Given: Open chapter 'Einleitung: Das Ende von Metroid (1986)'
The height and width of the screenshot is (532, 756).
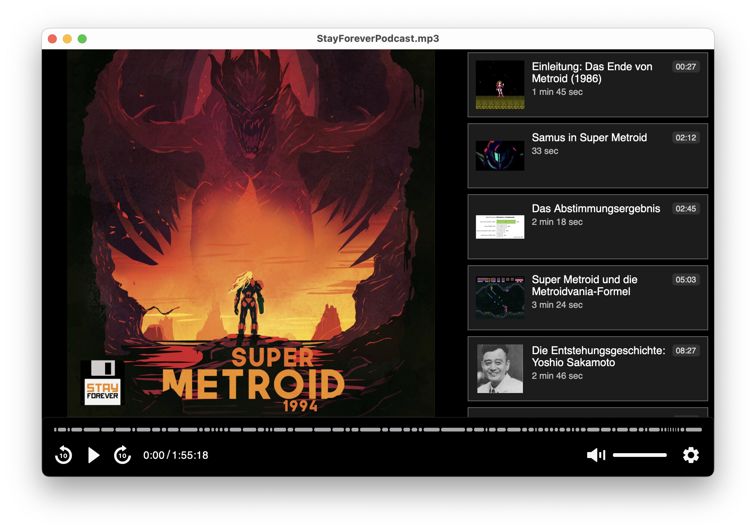Looking at the screenshot, I should (588, 85).
